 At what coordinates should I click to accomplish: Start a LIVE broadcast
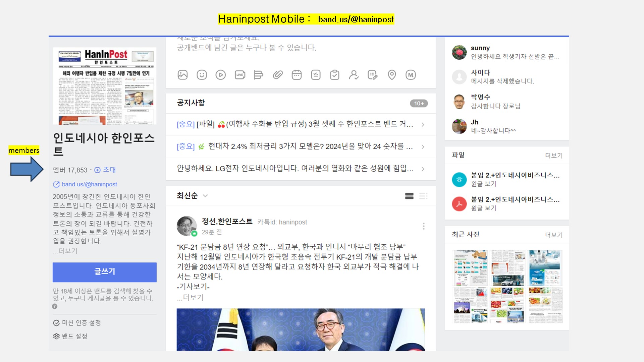[239, 75]
